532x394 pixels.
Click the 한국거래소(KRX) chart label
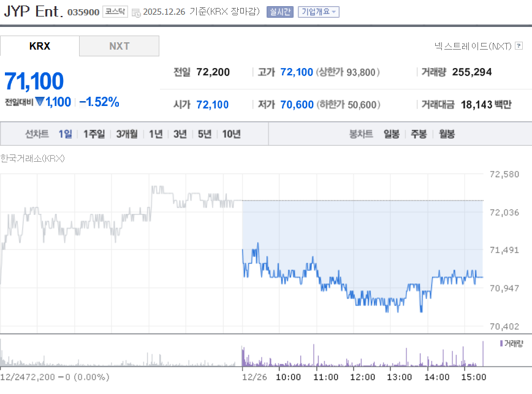coord(32,158)
